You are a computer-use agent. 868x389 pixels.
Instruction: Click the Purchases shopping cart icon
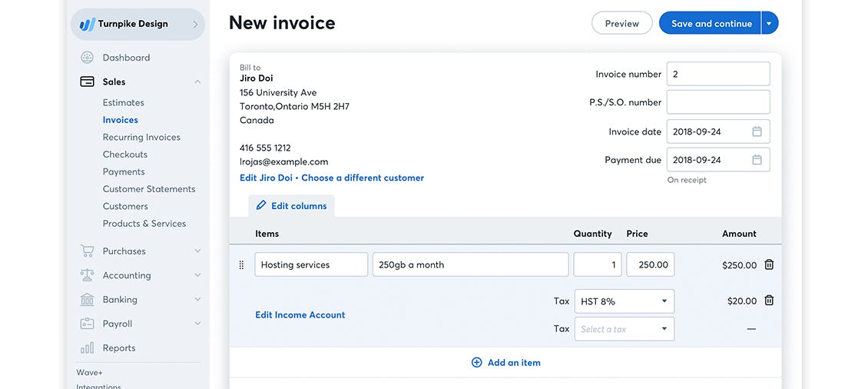(87, 251)
